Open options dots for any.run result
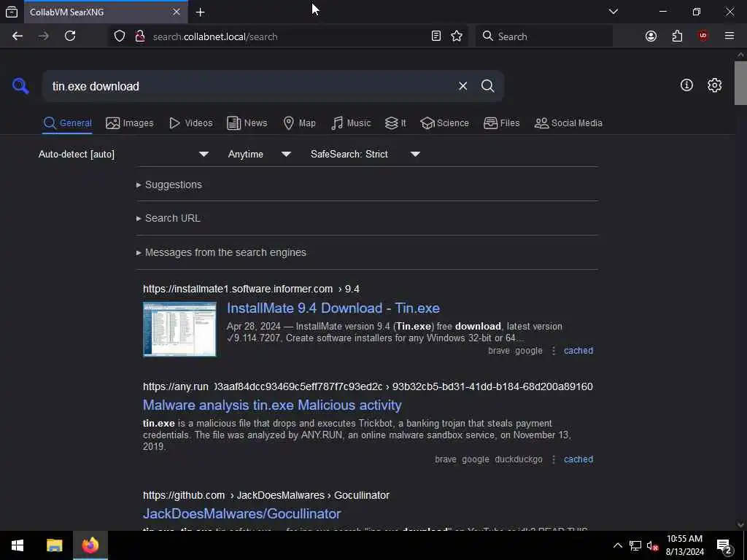 [x=553, y=459]
